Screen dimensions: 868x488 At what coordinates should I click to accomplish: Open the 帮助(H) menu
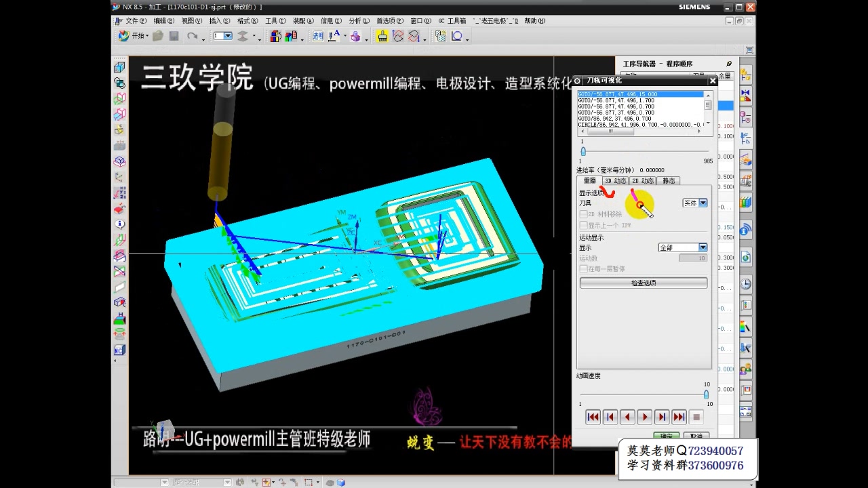pos(535,21)
